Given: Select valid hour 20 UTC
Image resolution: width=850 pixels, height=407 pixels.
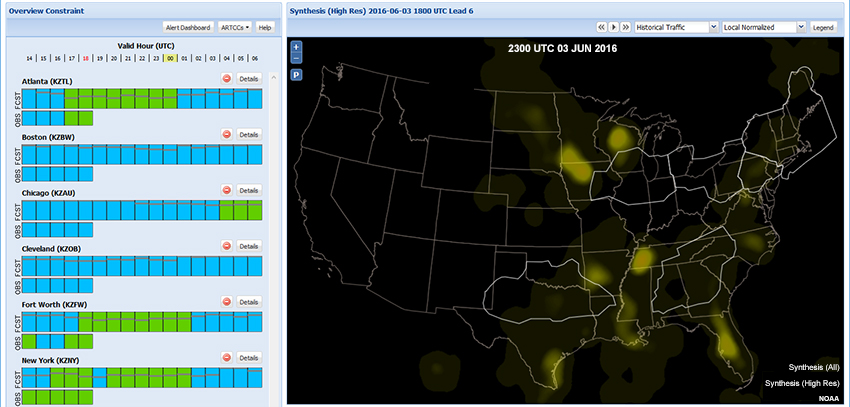Looking at the screenshot, I should tap(114, 59).
